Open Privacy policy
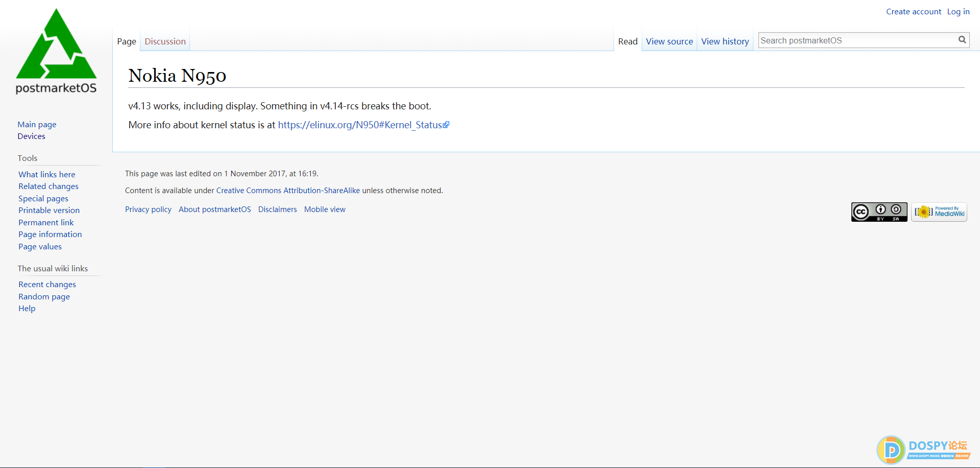Image resolution: width=980 pixels, height=468 pixels. point(148,209)
